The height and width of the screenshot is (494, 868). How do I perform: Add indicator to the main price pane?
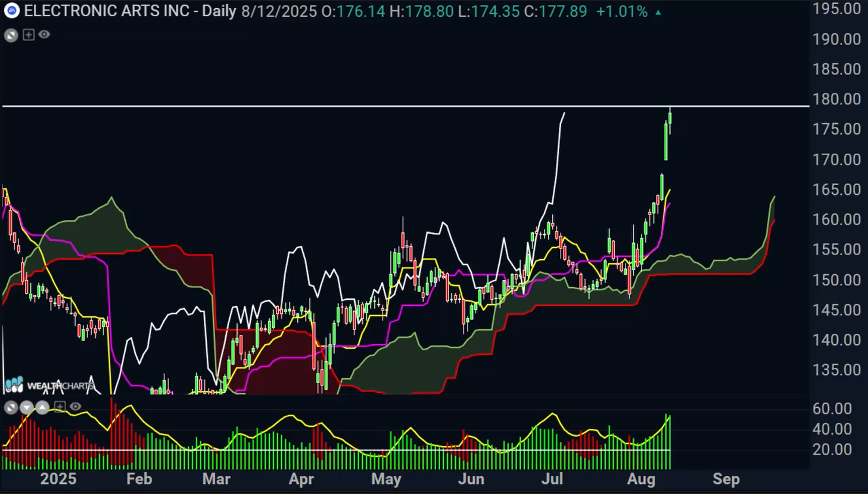[x=28, y=35]
